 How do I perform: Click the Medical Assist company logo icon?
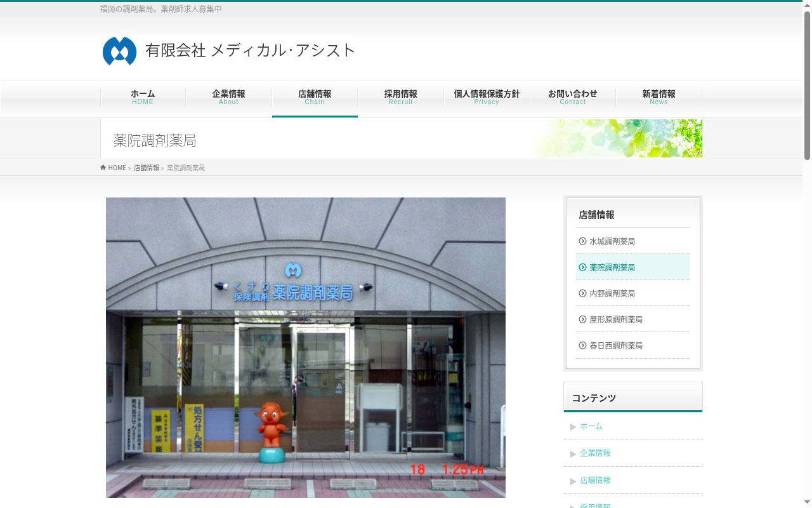coord(119,51)
